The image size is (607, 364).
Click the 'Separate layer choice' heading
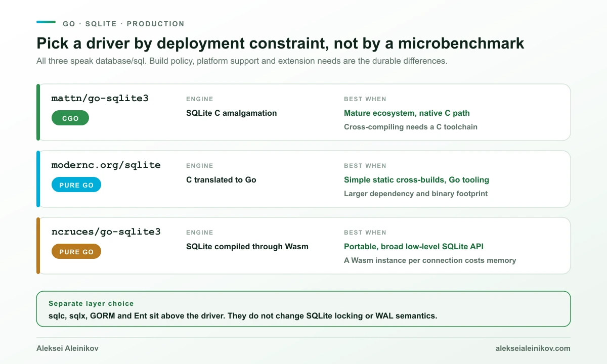[91, 304]
